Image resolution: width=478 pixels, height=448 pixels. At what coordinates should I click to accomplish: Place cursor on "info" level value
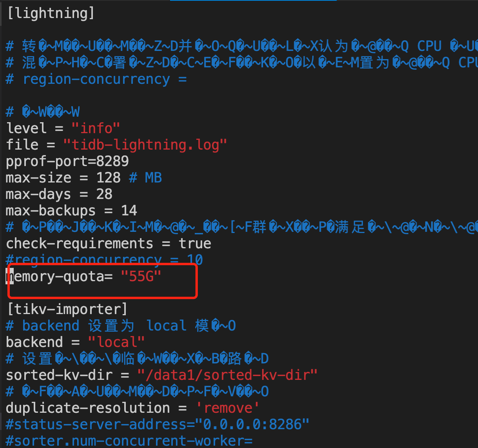pos(96,128)
